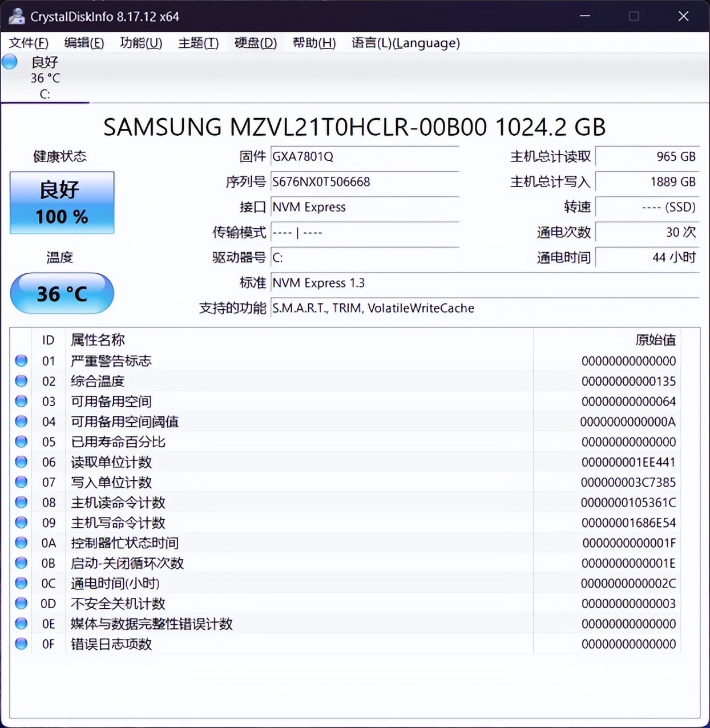This screenshot has height=728, width=710.
Task: Open the 帮助(H) menu
Action: point(314,43)
